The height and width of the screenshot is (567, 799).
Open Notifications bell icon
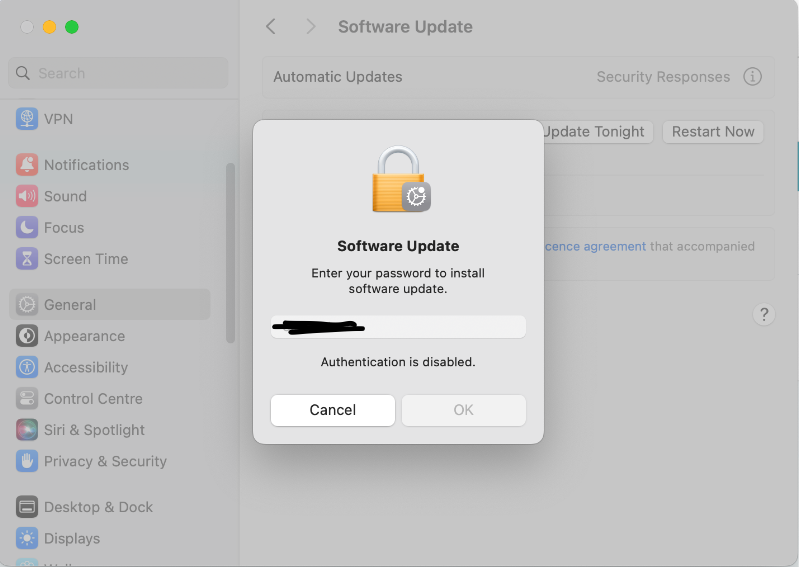tap(27, 165)
